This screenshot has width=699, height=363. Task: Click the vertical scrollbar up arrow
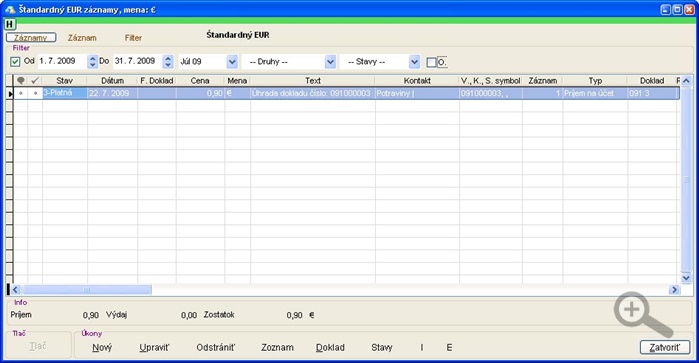[686, 81]
